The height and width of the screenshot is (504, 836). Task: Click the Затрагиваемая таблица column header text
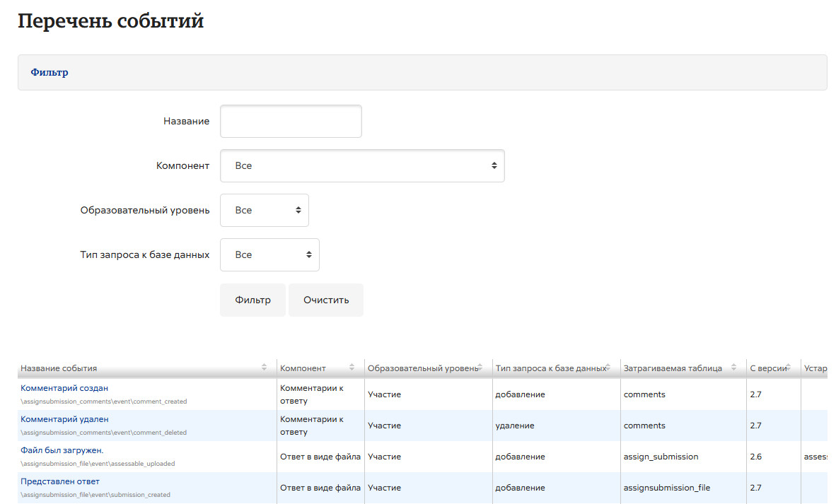tap(673, 368)
